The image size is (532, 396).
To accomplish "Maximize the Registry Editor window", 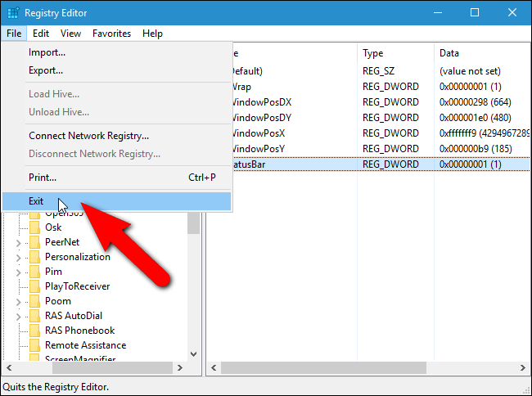I will 475,13.
